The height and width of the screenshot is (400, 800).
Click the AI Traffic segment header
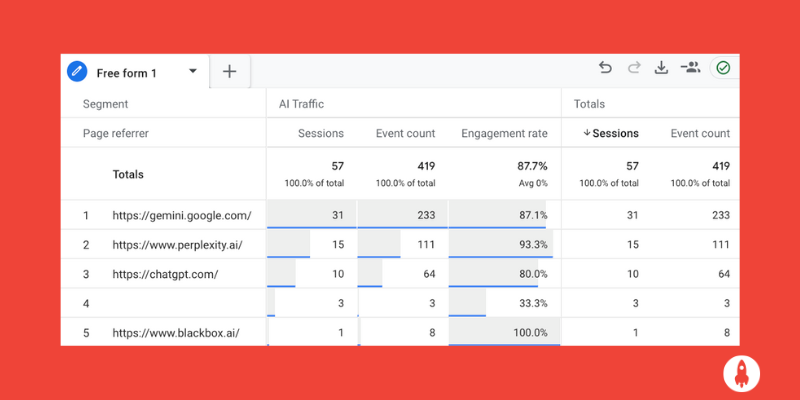click(x=302, y=104)
